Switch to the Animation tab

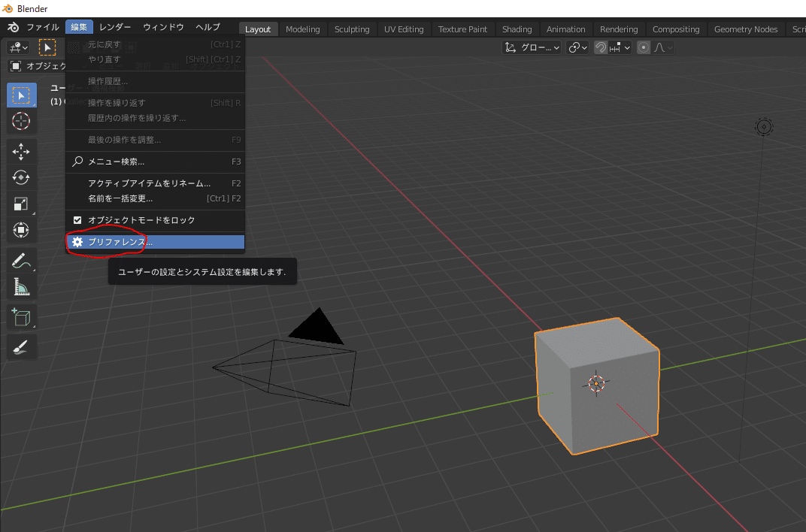click(566, 29)
